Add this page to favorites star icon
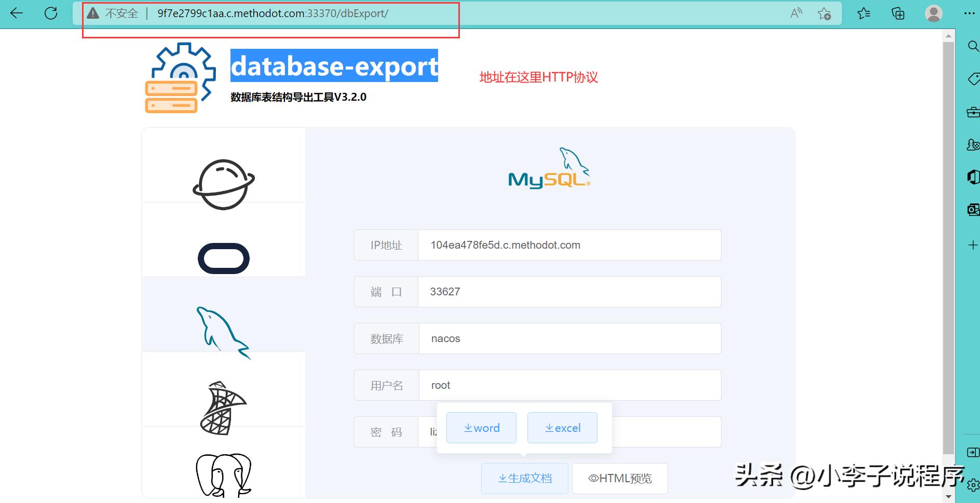 824,13
